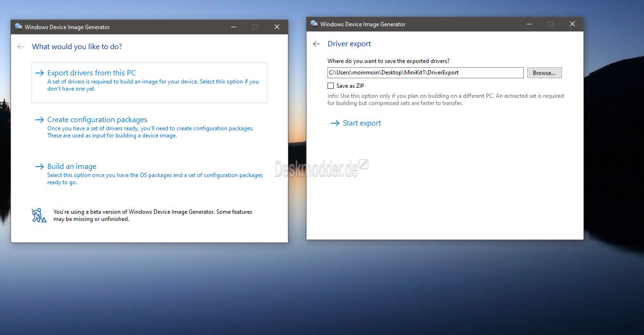This screenshot has height=335, width=644.
Task: Click arrow icon beside Build an image
Action: [40, 167]
